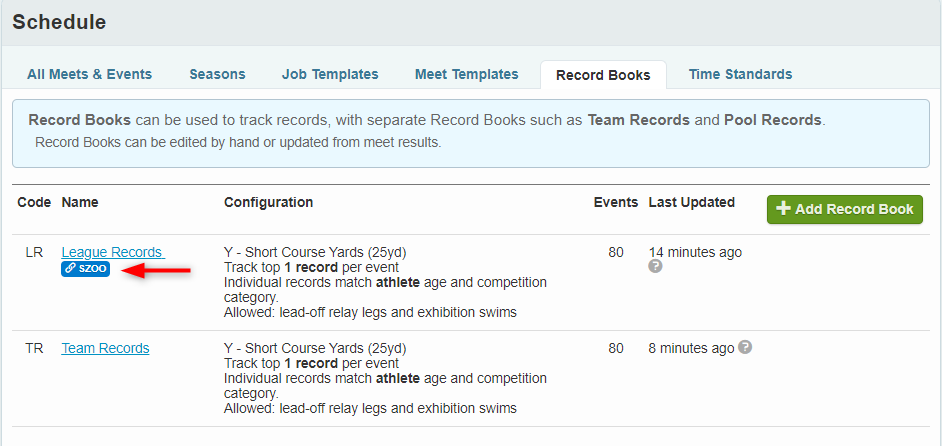Click the Events column header
Image resolution: width=942 pixels, height=446 pixels.
tap(615, 202)
